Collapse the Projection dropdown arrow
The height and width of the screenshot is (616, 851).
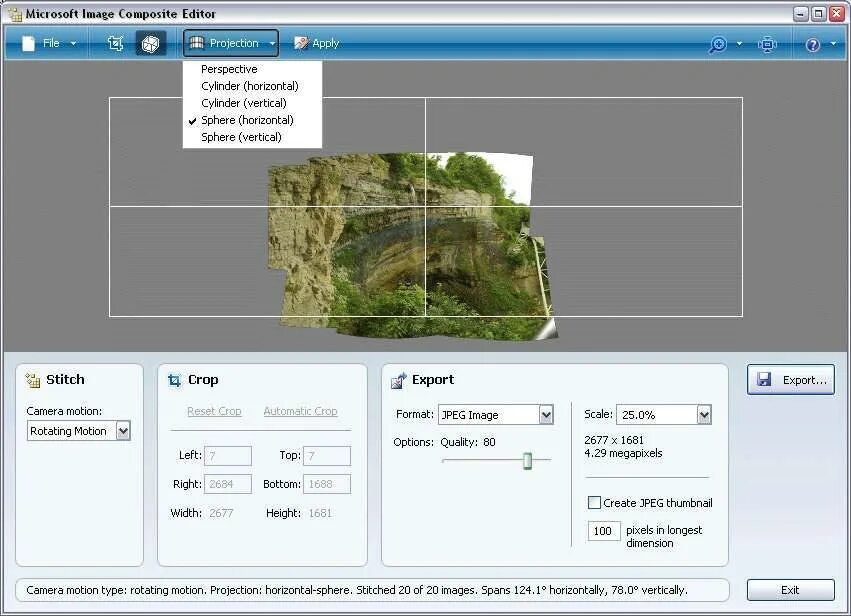272,43
